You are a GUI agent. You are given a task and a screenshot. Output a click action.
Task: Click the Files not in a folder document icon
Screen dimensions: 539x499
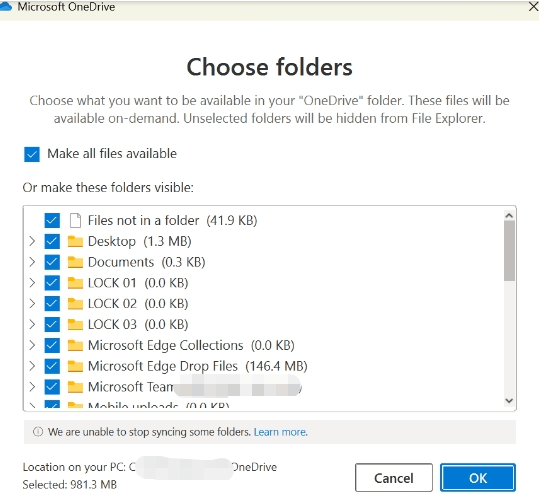75,221
